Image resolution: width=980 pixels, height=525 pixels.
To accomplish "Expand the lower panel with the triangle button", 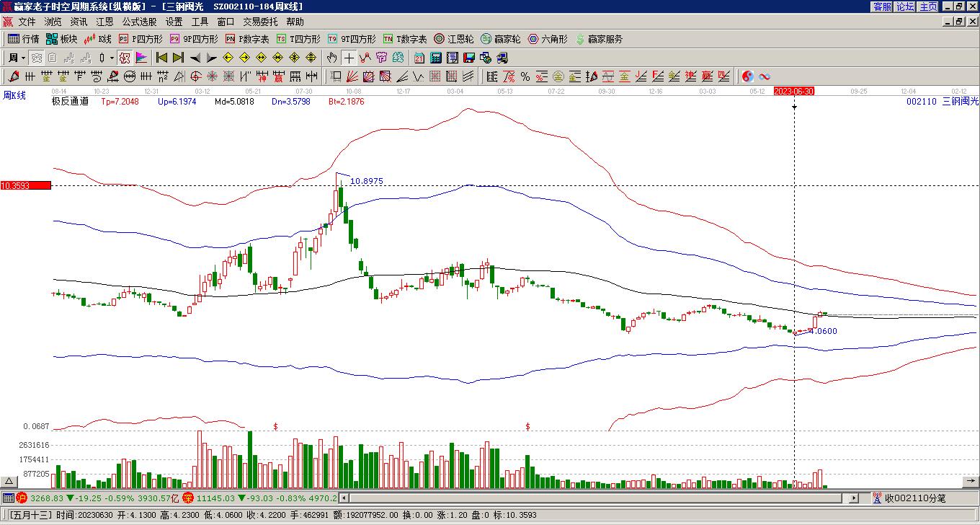I will 9,481.
